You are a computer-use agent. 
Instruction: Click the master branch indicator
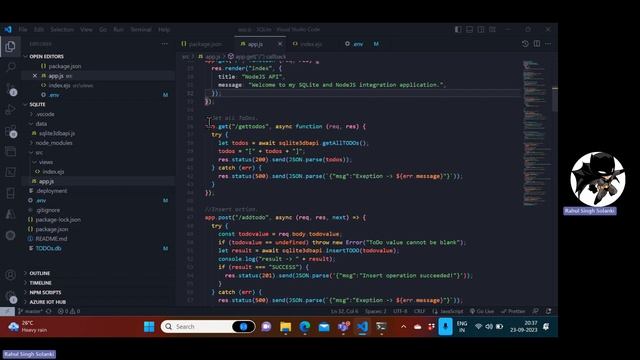coord(30,311)
